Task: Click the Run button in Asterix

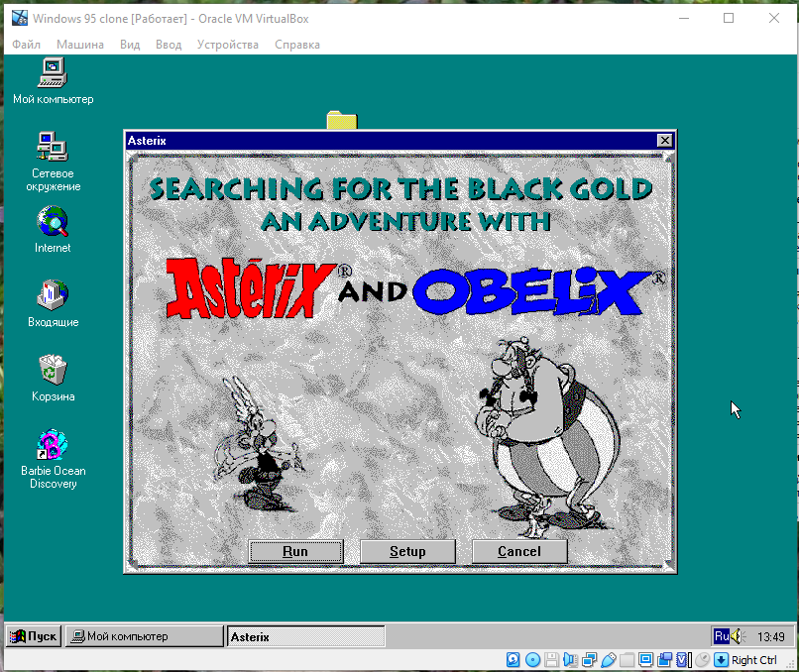Action: point(295,551)
